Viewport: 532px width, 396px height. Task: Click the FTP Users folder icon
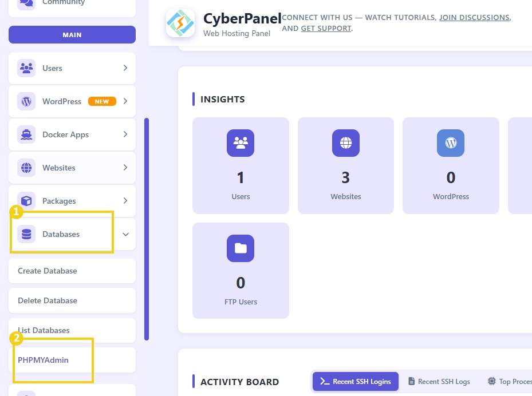(241, 248)
